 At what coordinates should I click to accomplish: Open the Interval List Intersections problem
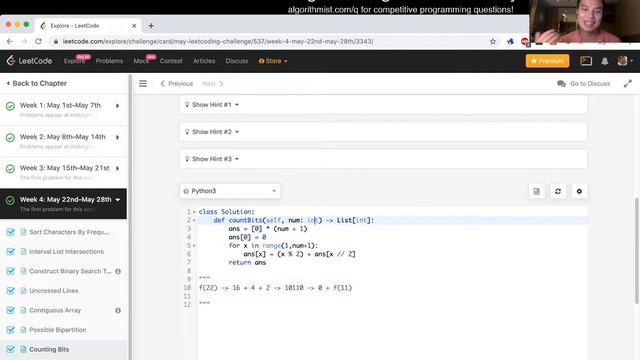[x=66, y=251]
